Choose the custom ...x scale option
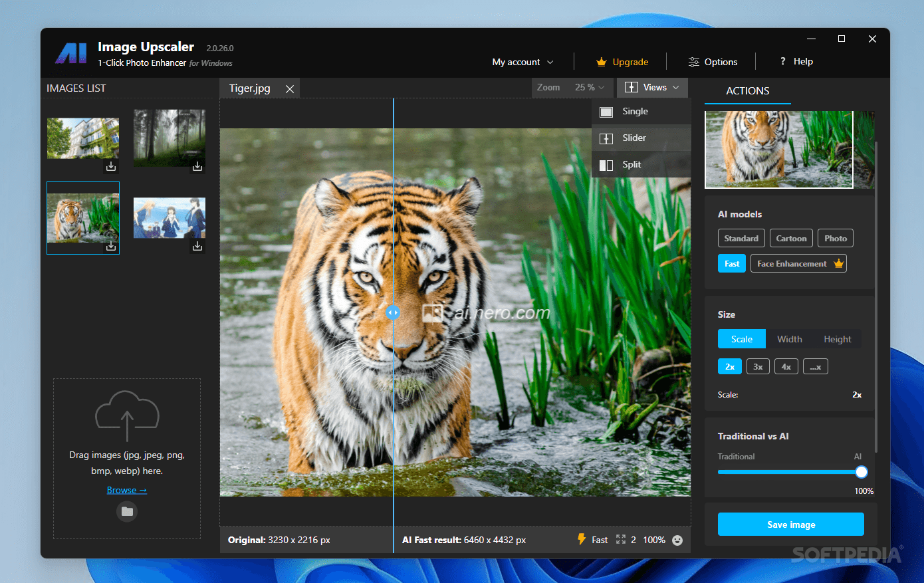Screen dimensions: 924x583 pos(816,366)
